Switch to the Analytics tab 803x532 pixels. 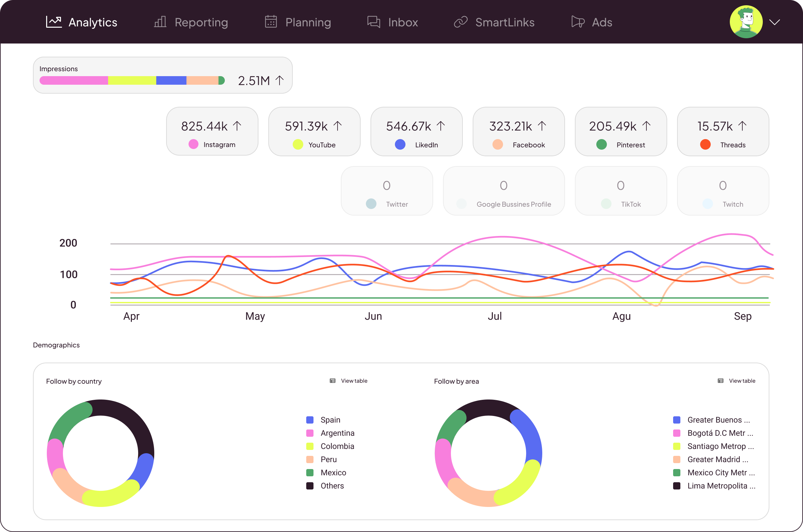[82, 22]
